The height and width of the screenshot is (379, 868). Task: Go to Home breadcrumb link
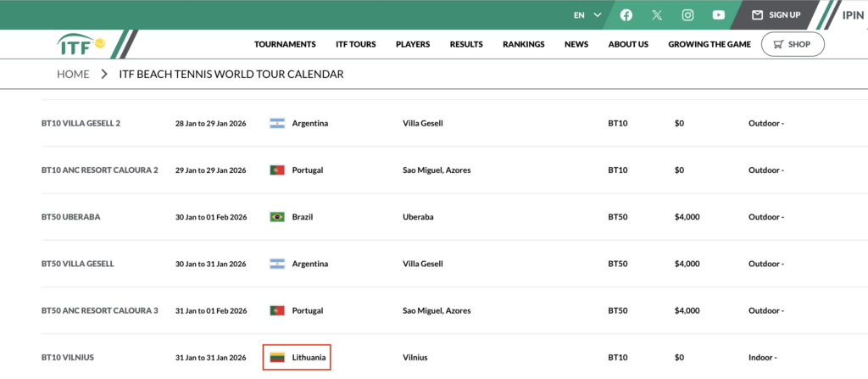tap(73, 75)
